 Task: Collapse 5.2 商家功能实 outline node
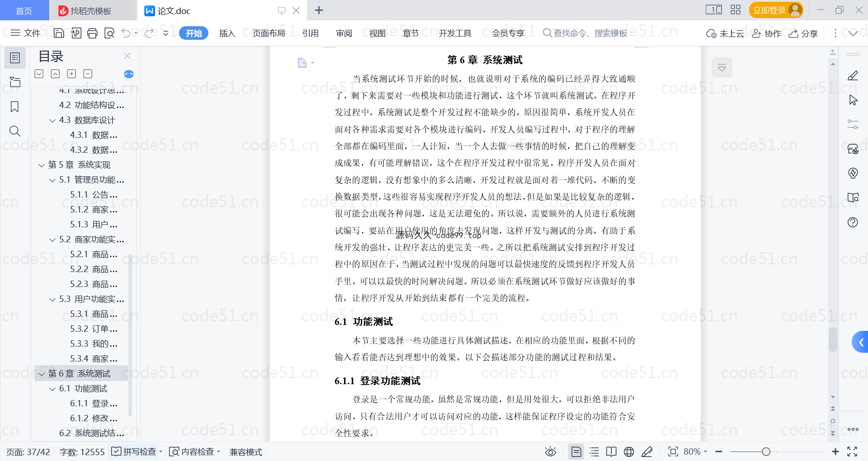(52, 240)
